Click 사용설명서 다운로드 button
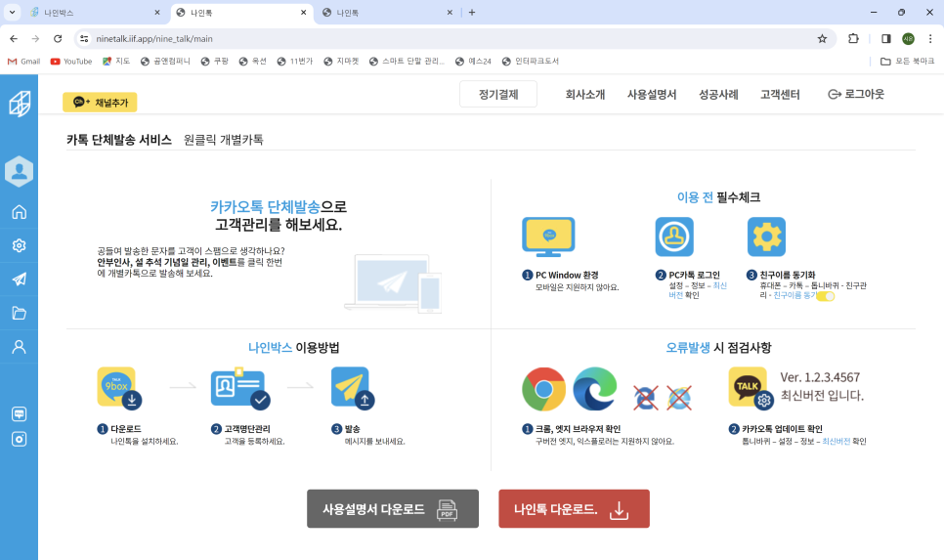The height and width of the screenshot is (560, 944). (x=393, y=509)
